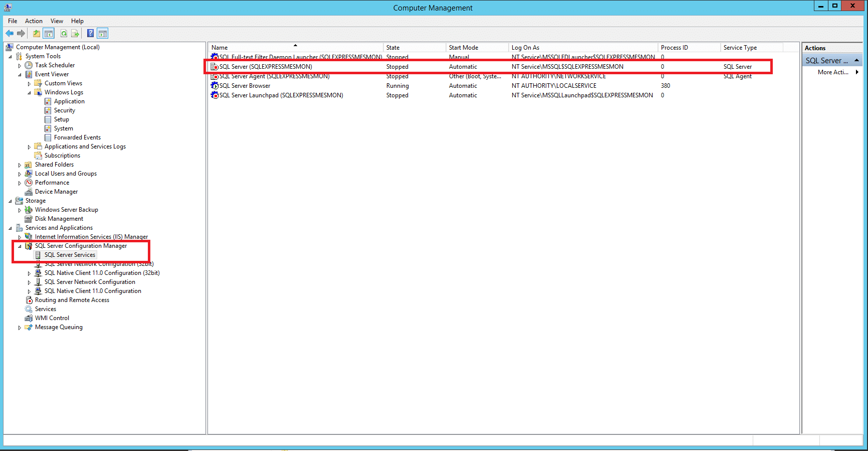Screen dimensions: 868x451
Task: Open the Action menu
Action: (x=34, y=21)
